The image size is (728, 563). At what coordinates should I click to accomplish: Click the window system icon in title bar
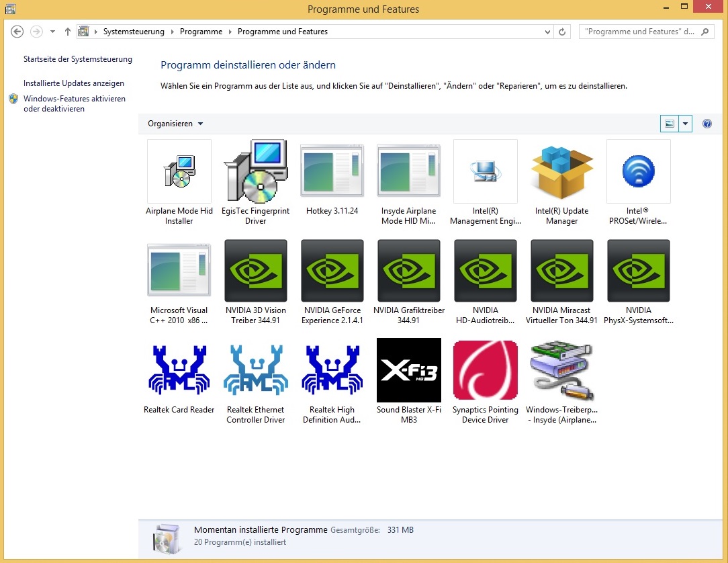[10, 8]
